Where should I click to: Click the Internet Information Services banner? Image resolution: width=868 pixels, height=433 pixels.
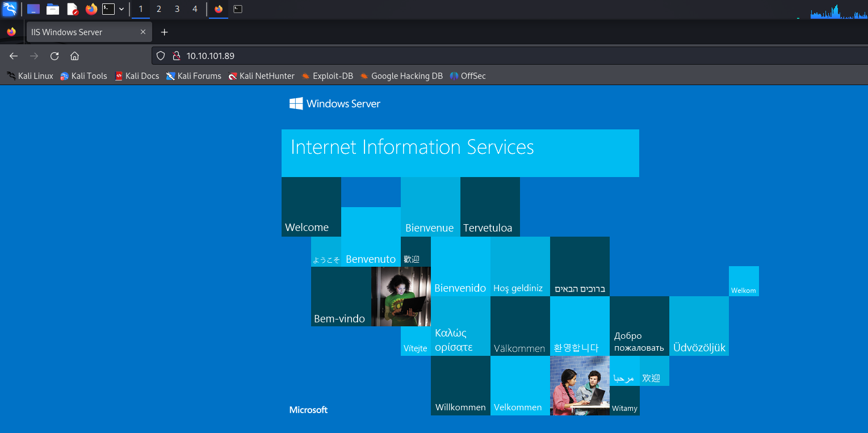(x=460, y=153)
